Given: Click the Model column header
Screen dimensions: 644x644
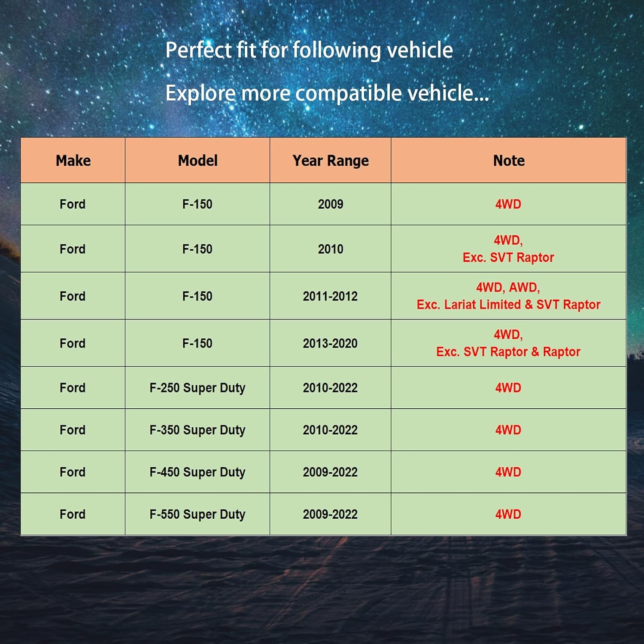Looking at the screenshot, I should [197, 161].
